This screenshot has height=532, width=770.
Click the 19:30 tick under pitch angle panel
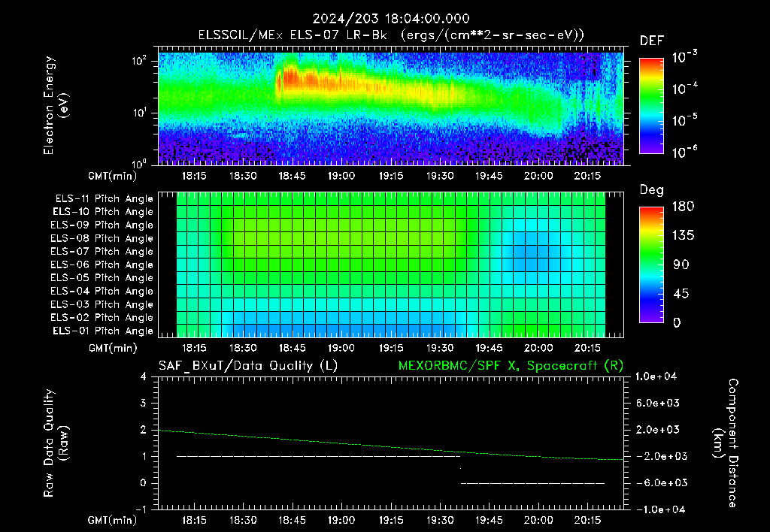439,349
